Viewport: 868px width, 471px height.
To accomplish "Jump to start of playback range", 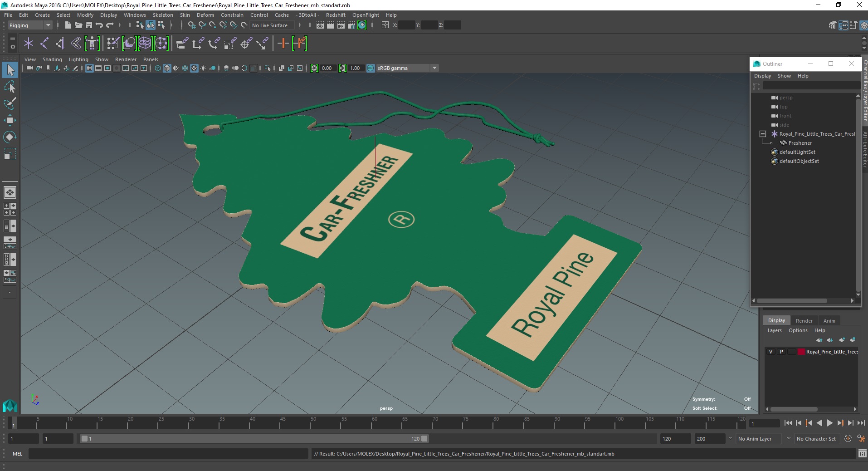I will (x=788, y=423).
